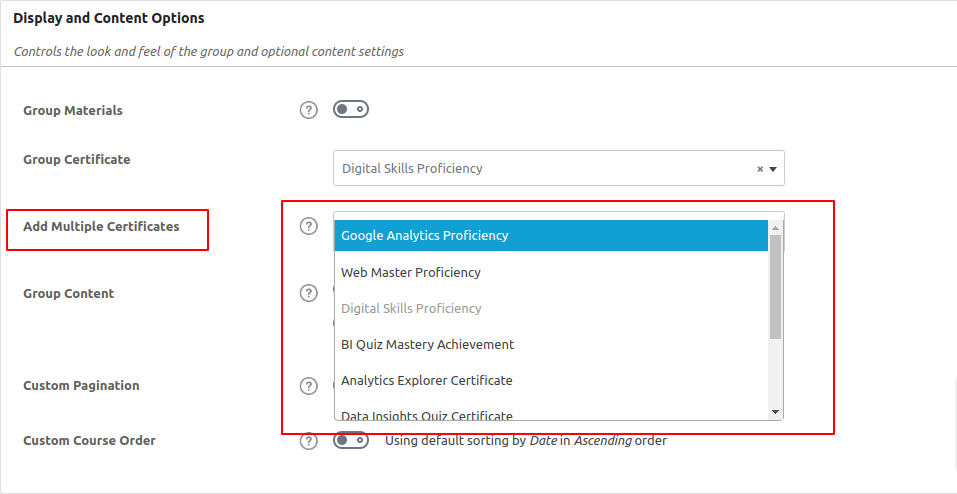Click the certificate list scrollbar down arrow
957x494 pixels.
pyautogui.click(x=775, y=411)
